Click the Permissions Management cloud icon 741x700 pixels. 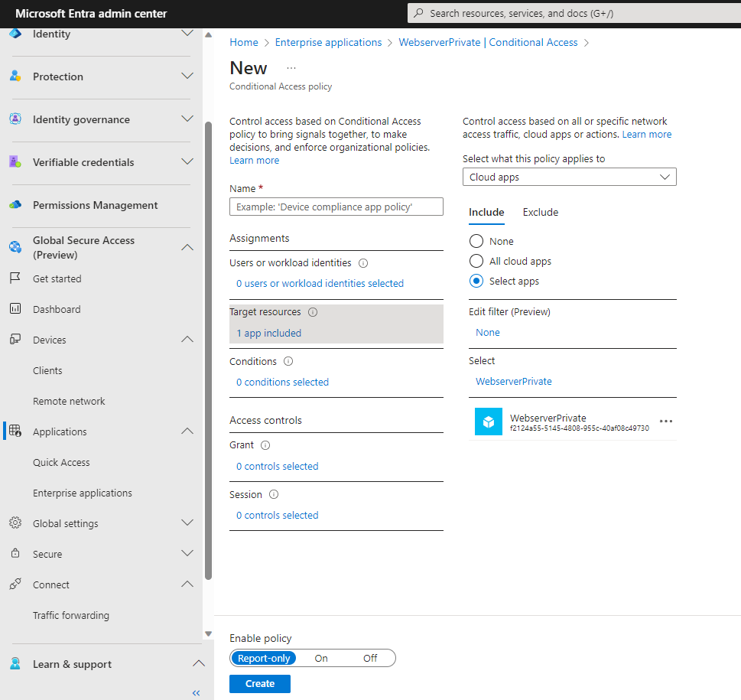click(15, 205)
